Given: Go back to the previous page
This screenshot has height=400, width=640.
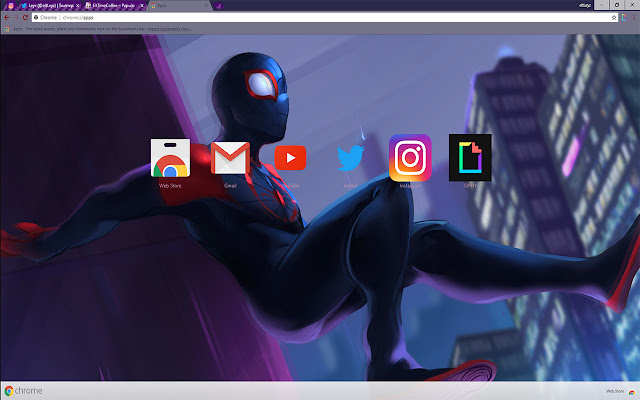Looking at the screenshot, I should (x=7, y=18).
